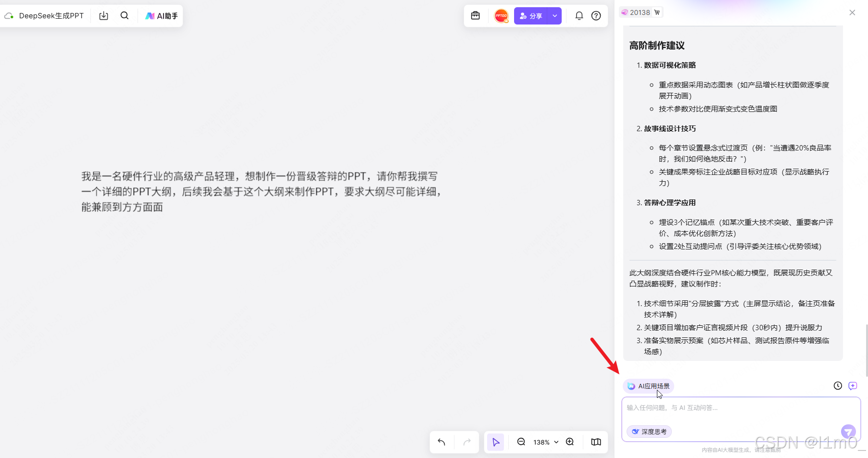Open the AI助手 assistant

(162, 16)
